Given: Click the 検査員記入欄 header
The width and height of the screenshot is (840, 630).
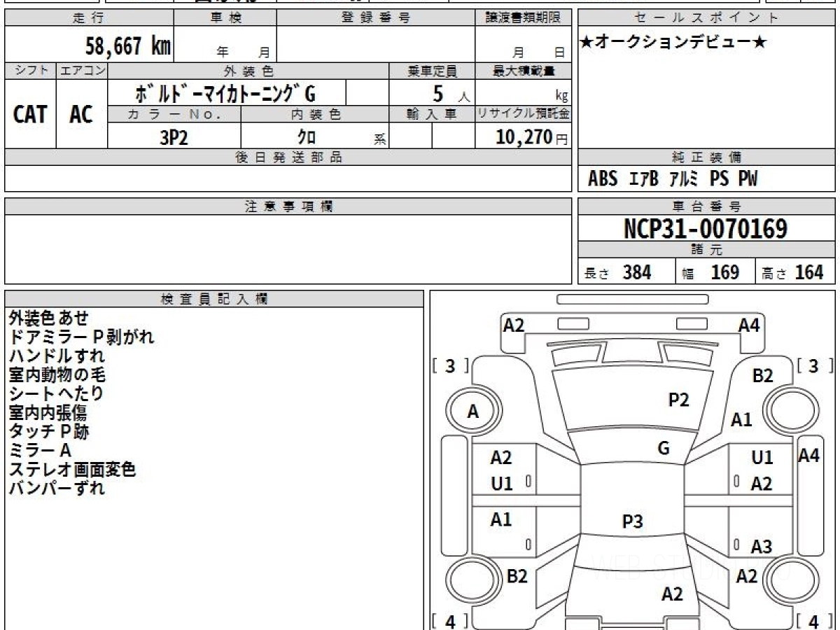Looking at the screenshot, I should pyautogui.click(x=214, y=298).
